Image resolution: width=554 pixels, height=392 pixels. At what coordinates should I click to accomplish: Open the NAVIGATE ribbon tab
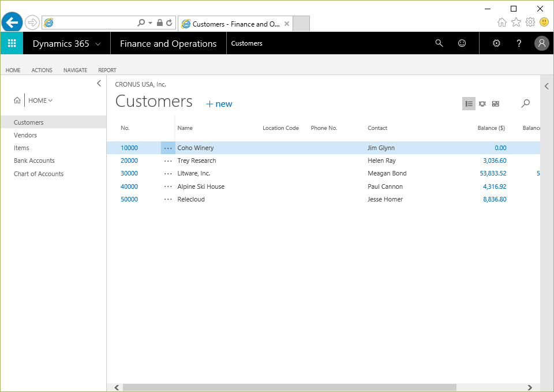[x=75, y=70]
